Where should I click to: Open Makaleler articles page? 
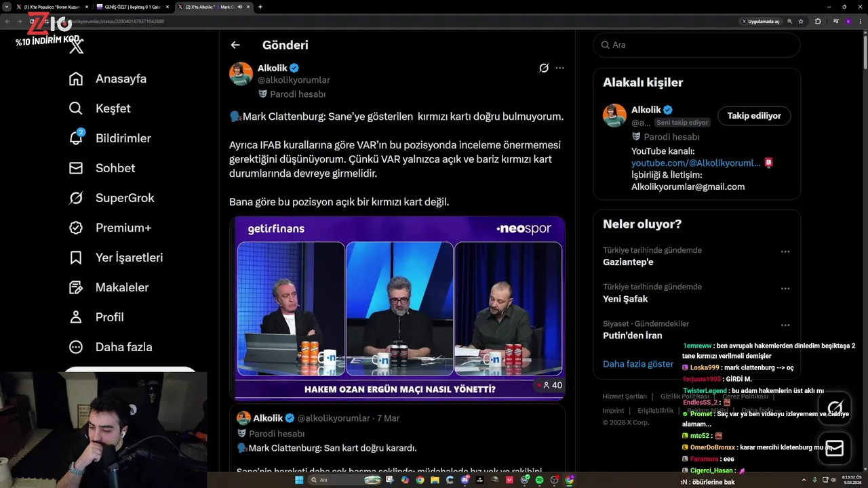pyautogui.click(x=109, y=287)
